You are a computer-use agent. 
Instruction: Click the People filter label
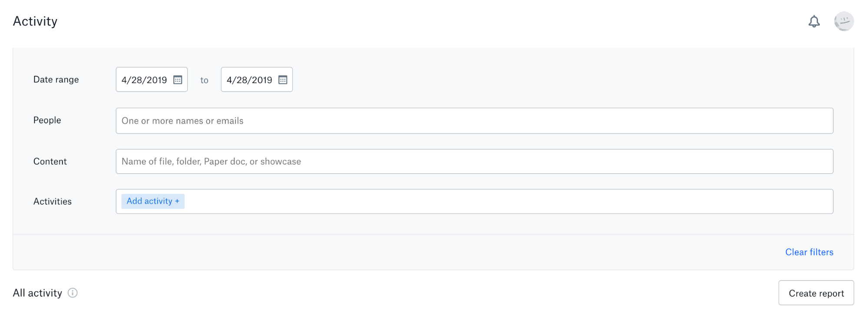click(46, 120)
